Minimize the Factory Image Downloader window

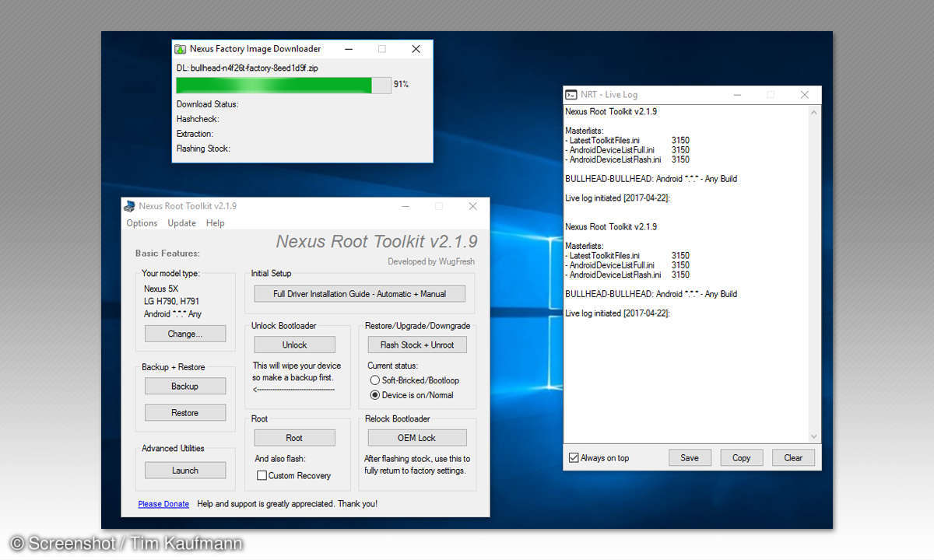pyautogui.click(x=348, y=49)
